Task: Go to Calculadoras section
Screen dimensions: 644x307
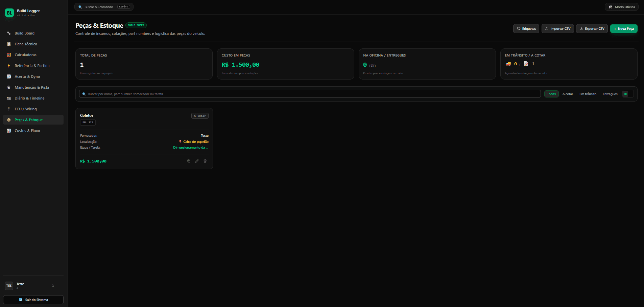Action: pos(33,55)
